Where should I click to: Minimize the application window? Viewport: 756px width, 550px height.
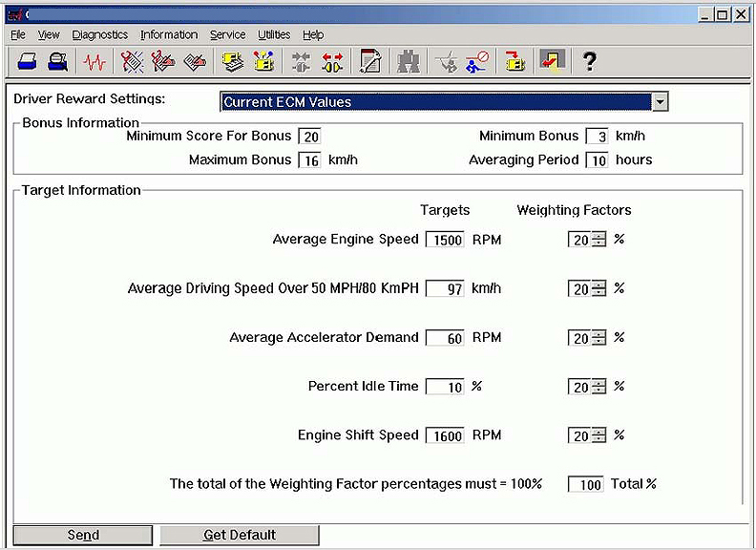tap(705, 14)
